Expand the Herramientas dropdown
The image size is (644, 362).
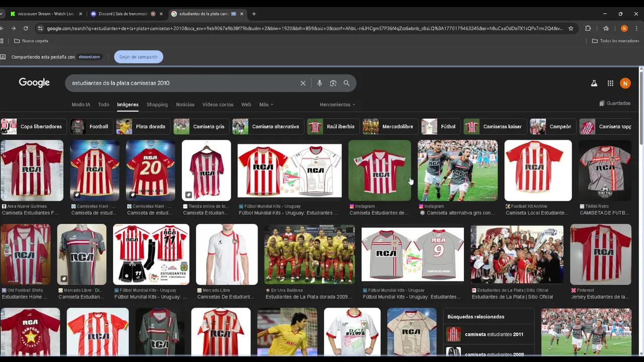pyautogui.click(x=337, y=105)
